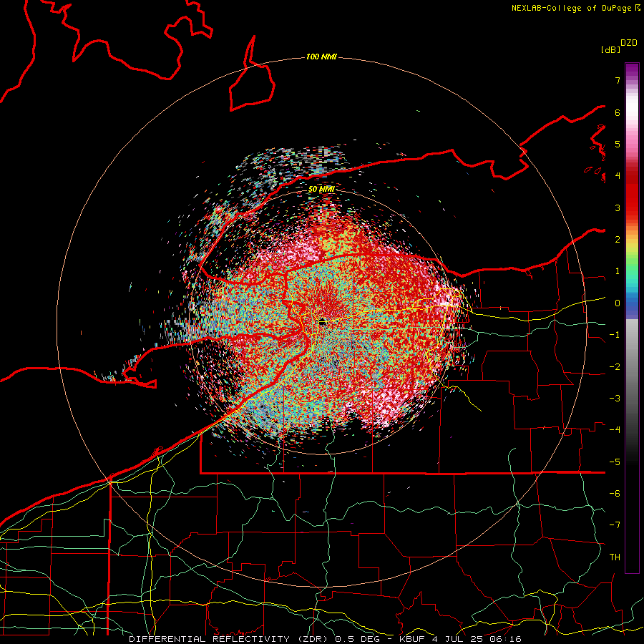Viewport: 644px width, 644px height.
Task: Click the TH label on color scale
Action: coord(615,557)
